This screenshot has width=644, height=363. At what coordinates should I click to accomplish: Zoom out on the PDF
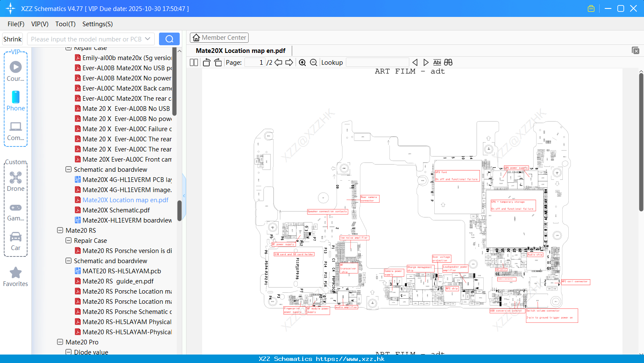pyautogui.click(x=313, y=62)
